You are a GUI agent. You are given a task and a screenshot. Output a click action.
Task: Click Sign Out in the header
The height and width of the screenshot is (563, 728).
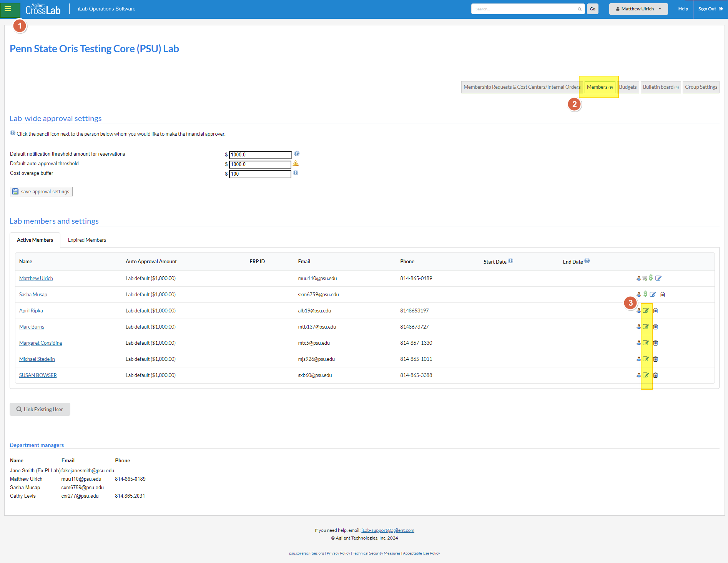[710, 9]
